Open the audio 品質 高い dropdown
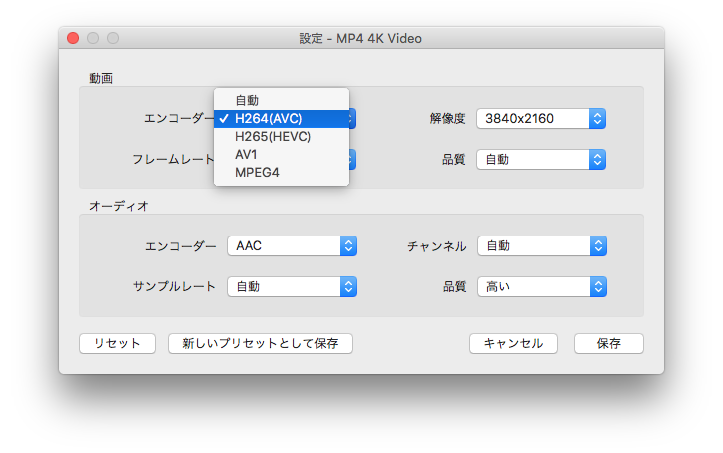Screen dimensions: 723x453 (540, 287)
